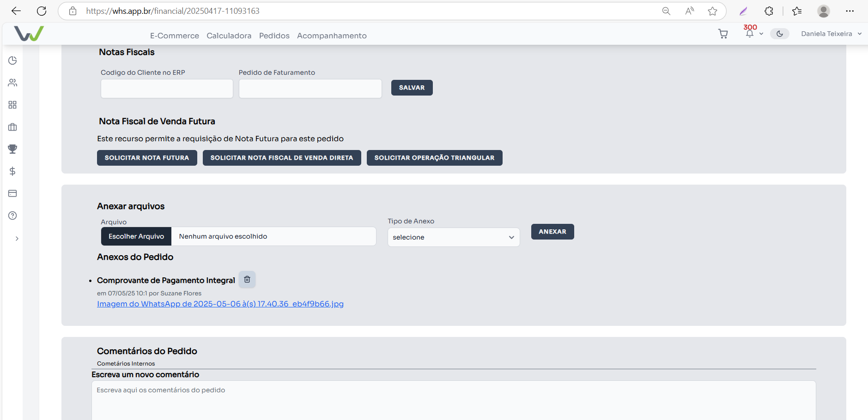This screenshot has height=420, width=868.
Task: Click the notifications bell icon
Action: click(749, 34)
